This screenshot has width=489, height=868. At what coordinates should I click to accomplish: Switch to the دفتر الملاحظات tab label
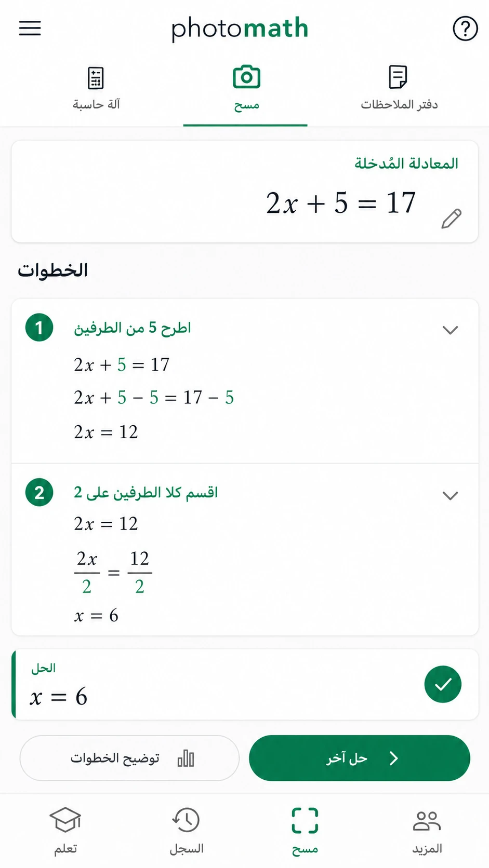(399, 104)
